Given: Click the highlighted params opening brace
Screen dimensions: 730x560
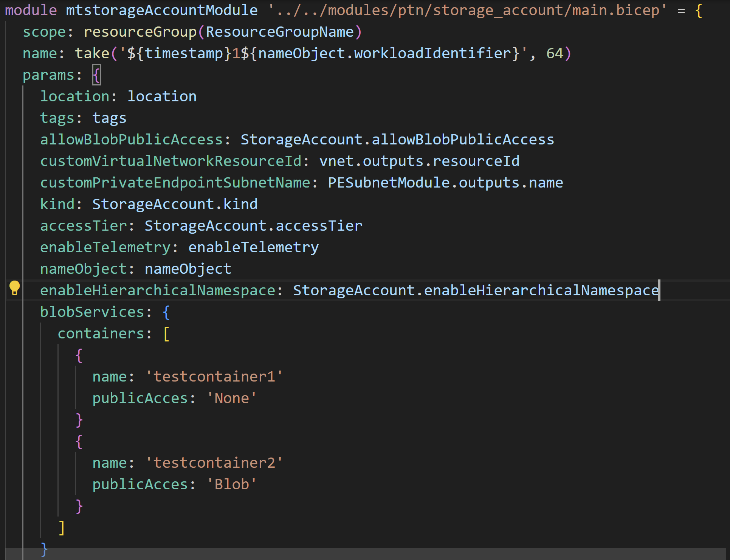Looking at the screenshot, I should pos(97,74).
